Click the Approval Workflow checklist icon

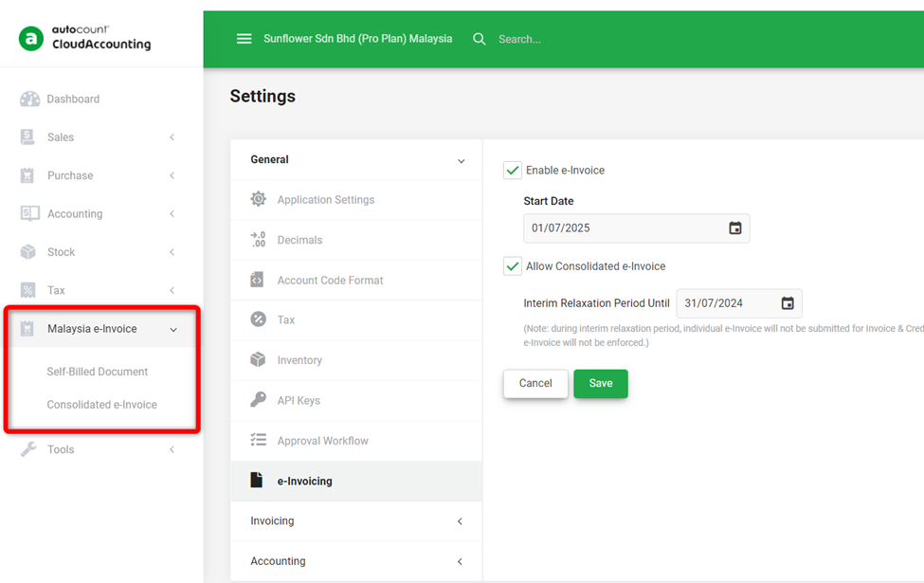258,440
